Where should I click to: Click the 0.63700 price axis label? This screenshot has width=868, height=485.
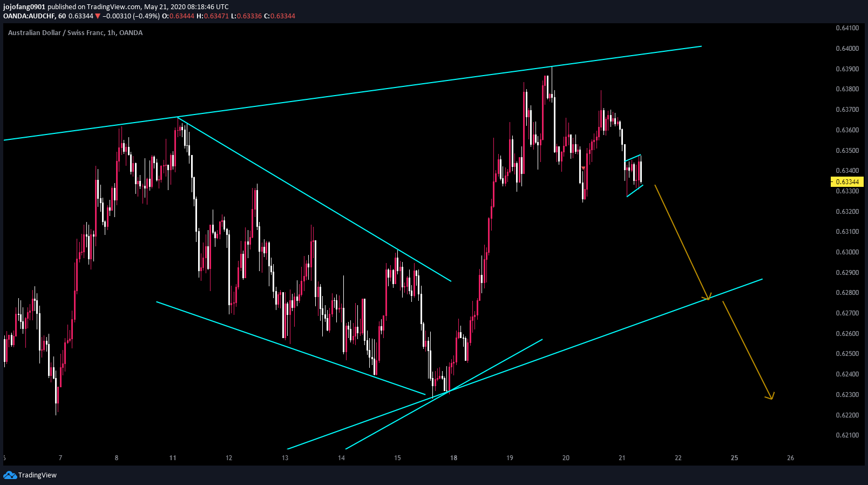(847, 110)
